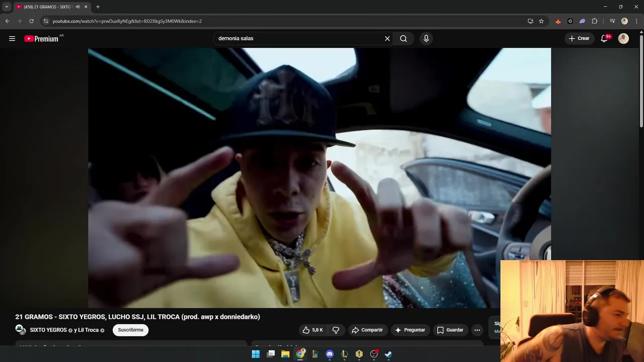Screen dimensions: 644x362
Task: Open the tab search dropdown arrow
Action: point(7,7)
